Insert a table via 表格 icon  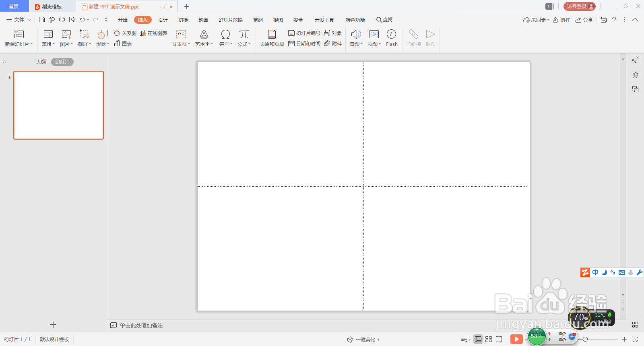tap(48, 35)
